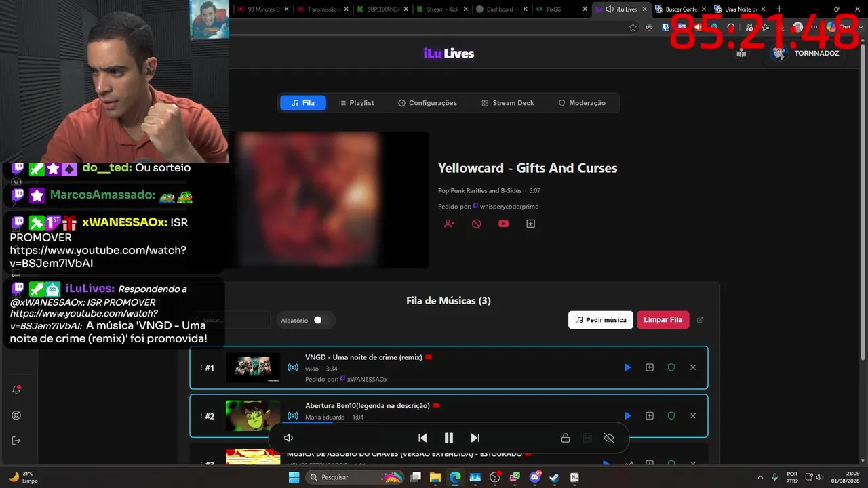868x488 pixels.
Task: Switch to the Buscar Conteúdo browser tab
Action: tap(680, 9)
